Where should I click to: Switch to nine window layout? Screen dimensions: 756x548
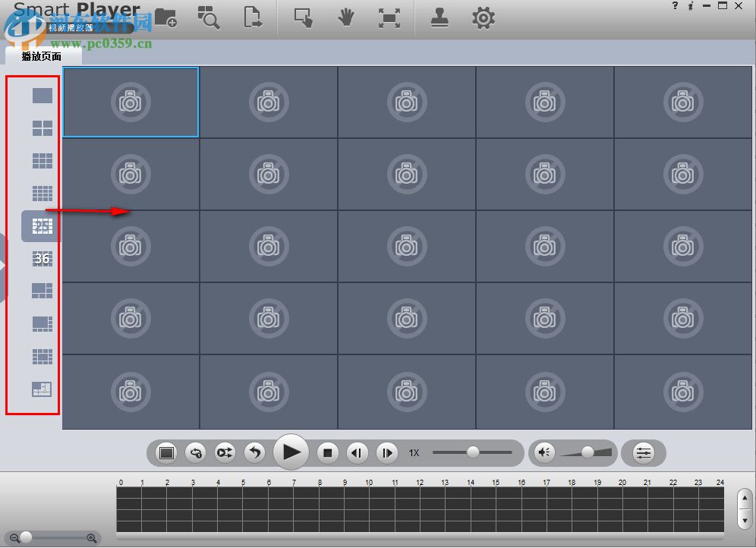[43, 160]
